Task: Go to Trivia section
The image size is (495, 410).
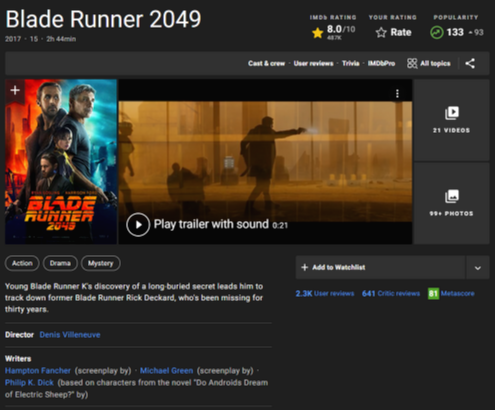Action: (351, 63)
